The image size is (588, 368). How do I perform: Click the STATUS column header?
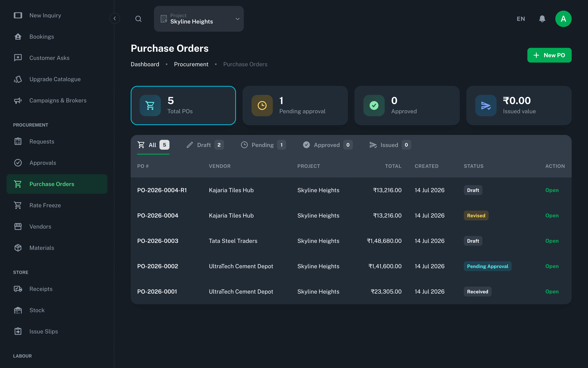coord(473,166)
